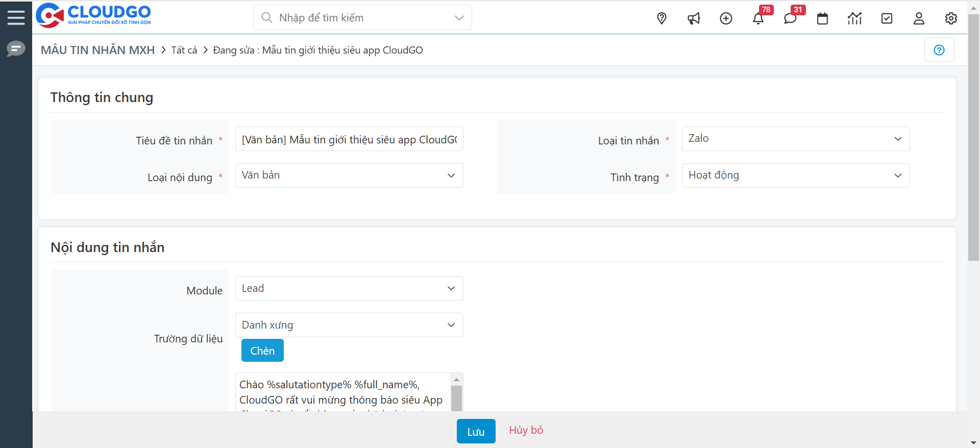Click the Chèn insert button

point(262,351)
